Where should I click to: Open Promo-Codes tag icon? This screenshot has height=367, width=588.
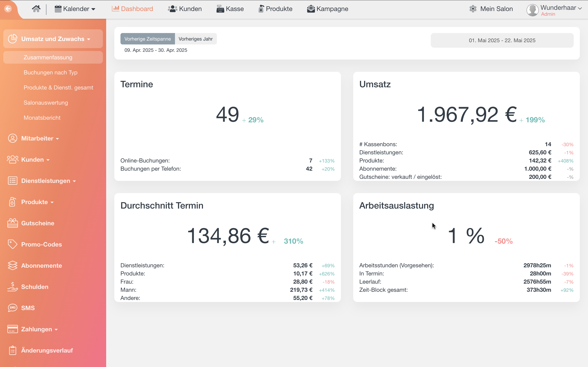coord(12,244)
